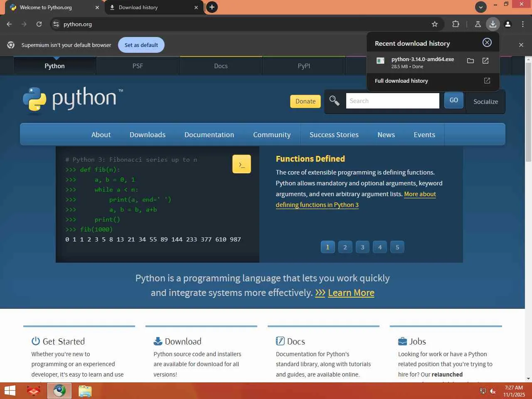Viewport: 532px width, 399px height.
Task: Click the GO search button
Action: point(454,100)
